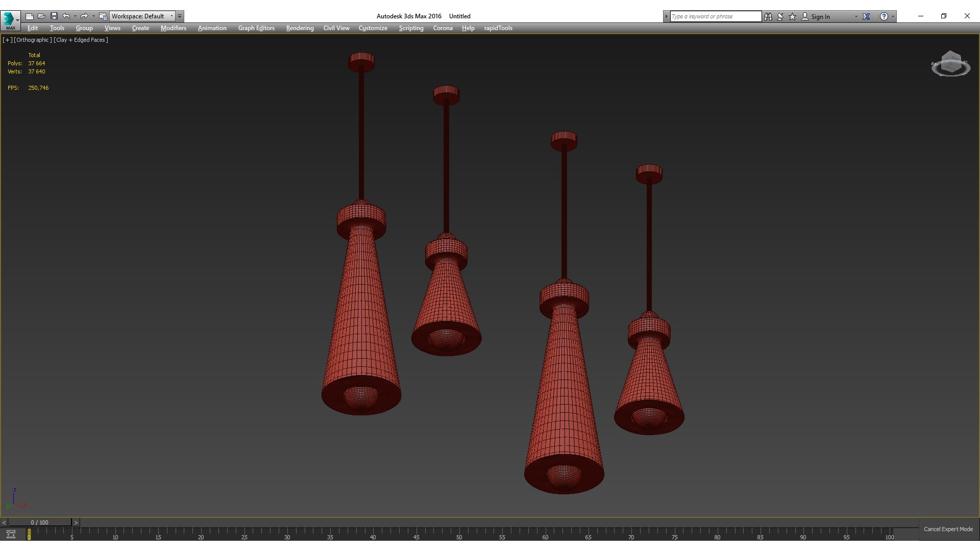Open the Edit menu
This screenshot has height=551, width=980.
tap(33, 28)
